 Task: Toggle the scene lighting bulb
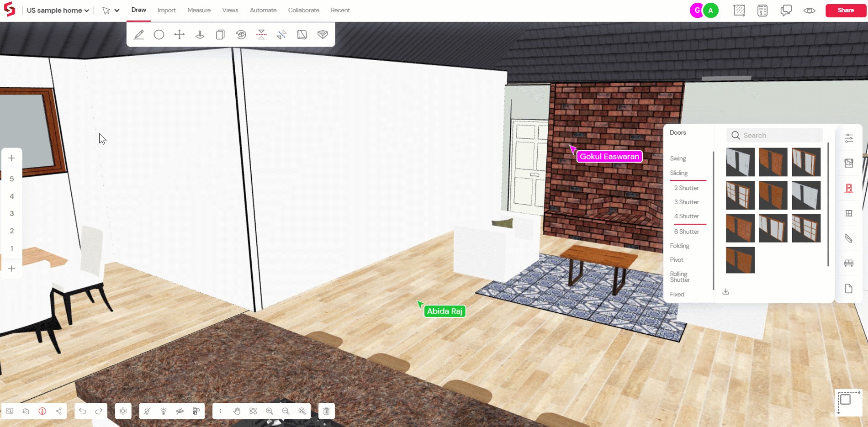coord(164,411)
